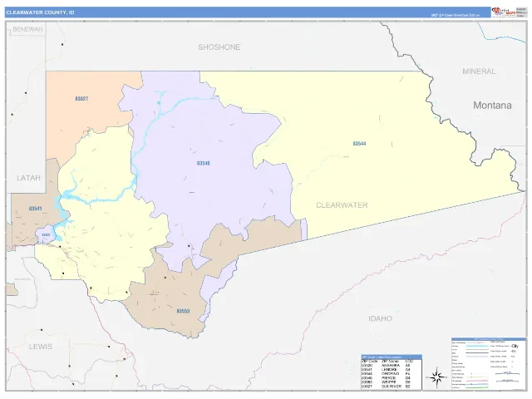This screenshot has width=532, height=399.
Task: Click the ZIP code label 83546
Action: tap(203, 163)
